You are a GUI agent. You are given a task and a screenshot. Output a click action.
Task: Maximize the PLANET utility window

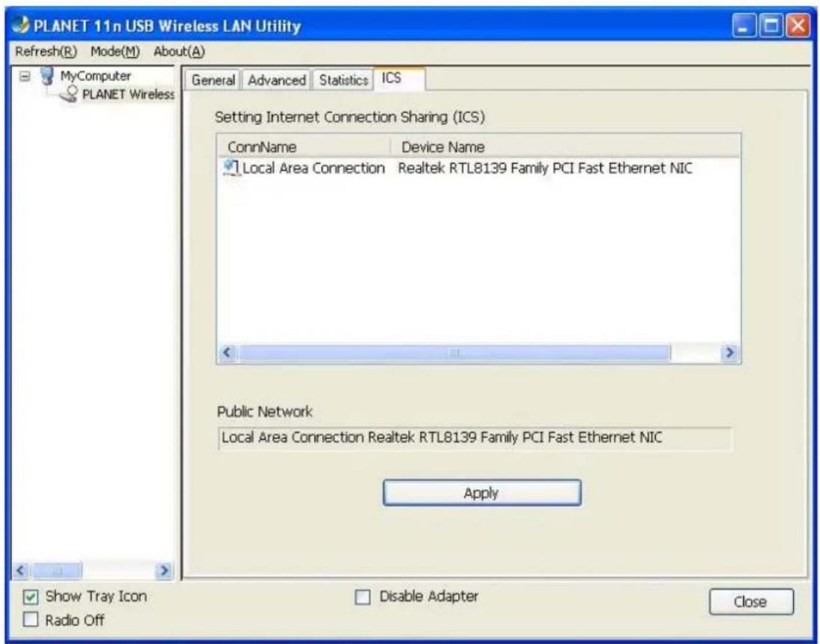coord(771,25)
